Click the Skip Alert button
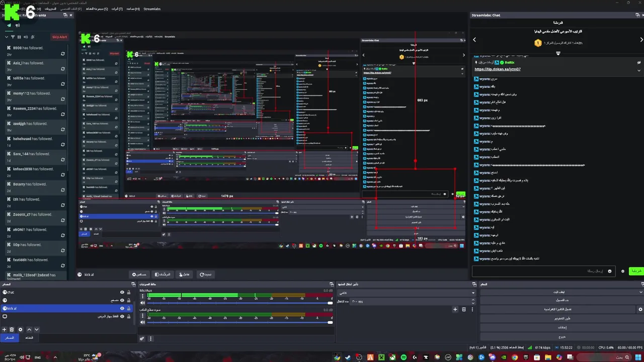The image size is (644, 362). coord(59,37)
